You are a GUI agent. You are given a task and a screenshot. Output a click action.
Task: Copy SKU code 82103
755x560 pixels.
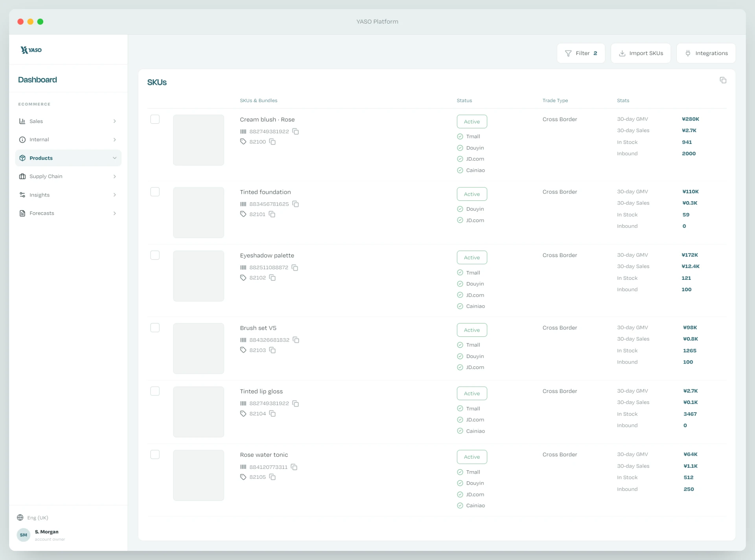(272, 350)
